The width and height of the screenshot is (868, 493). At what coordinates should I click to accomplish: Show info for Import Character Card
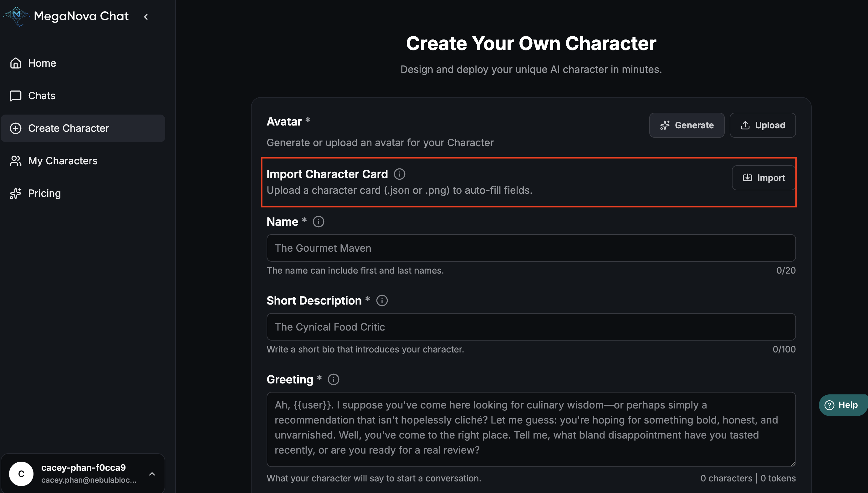point(399,174)
